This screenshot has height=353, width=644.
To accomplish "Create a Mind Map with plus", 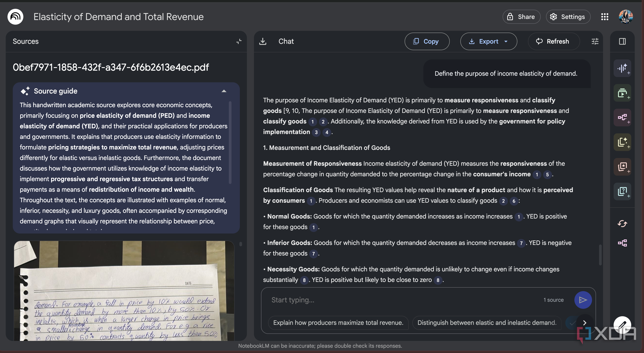I will click(x=622, y=118).
